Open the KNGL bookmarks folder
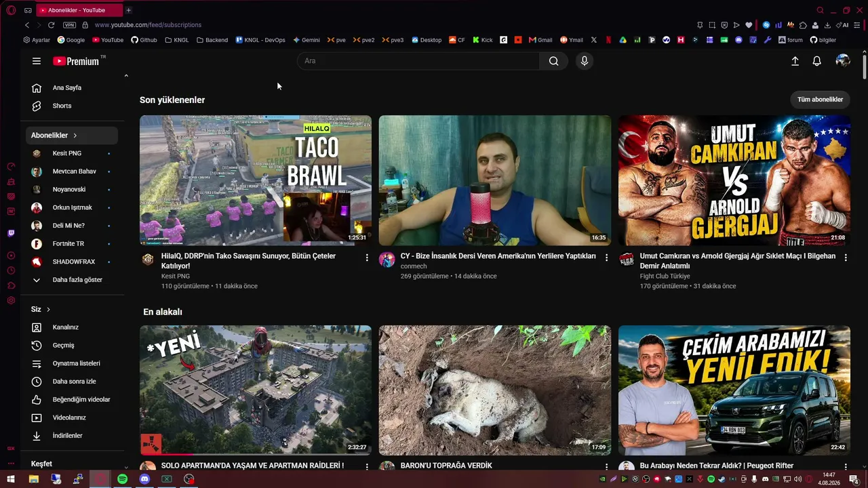 pyautogui.click(x=177, y=40)
